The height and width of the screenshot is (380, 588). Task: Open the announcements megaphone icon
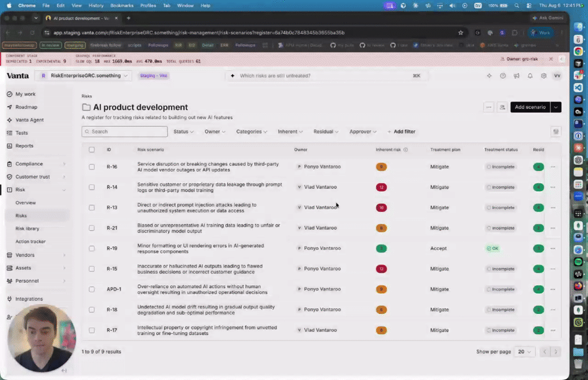click(x=516, y=76)
